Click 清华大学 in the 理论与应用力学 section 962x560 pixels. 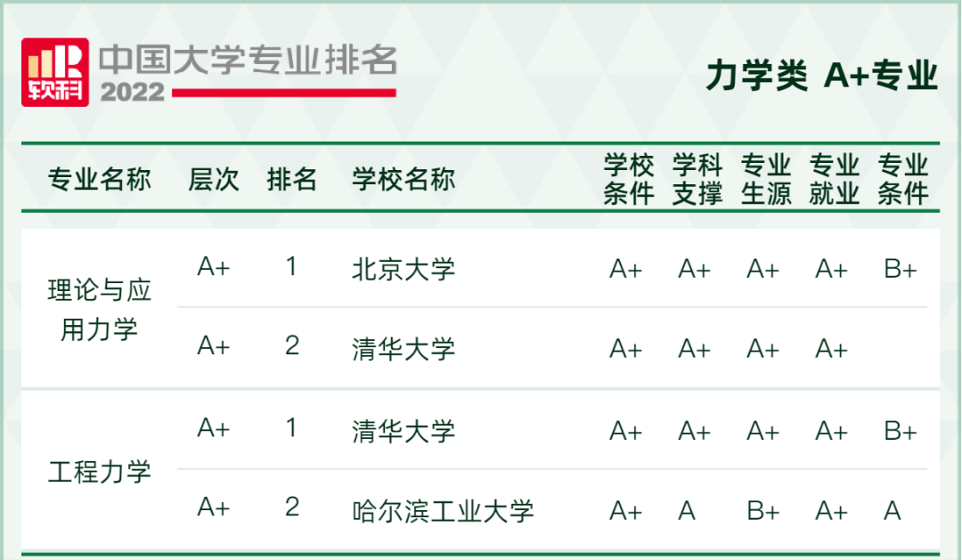pos(404,348)
